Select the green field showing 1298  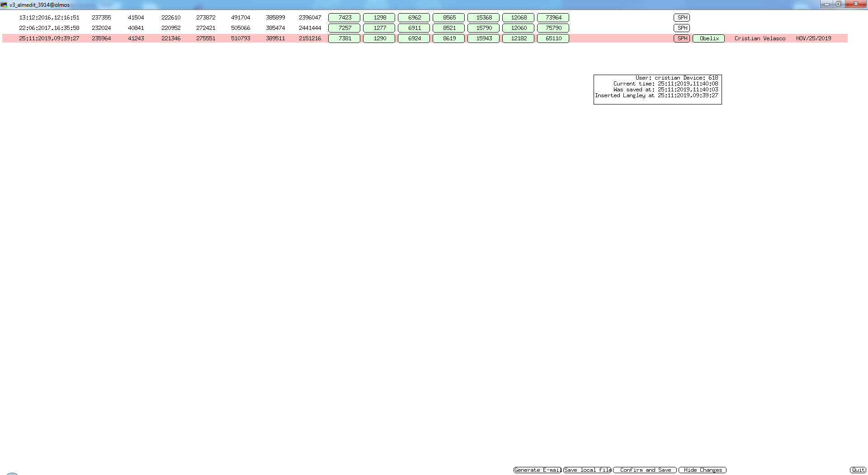coord(379,18)
